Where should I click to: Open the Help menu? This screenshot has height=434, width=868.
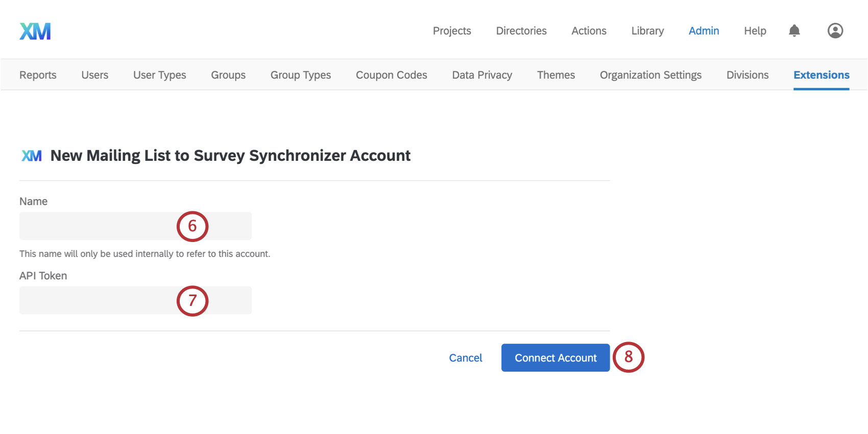(x=755, y=31)
